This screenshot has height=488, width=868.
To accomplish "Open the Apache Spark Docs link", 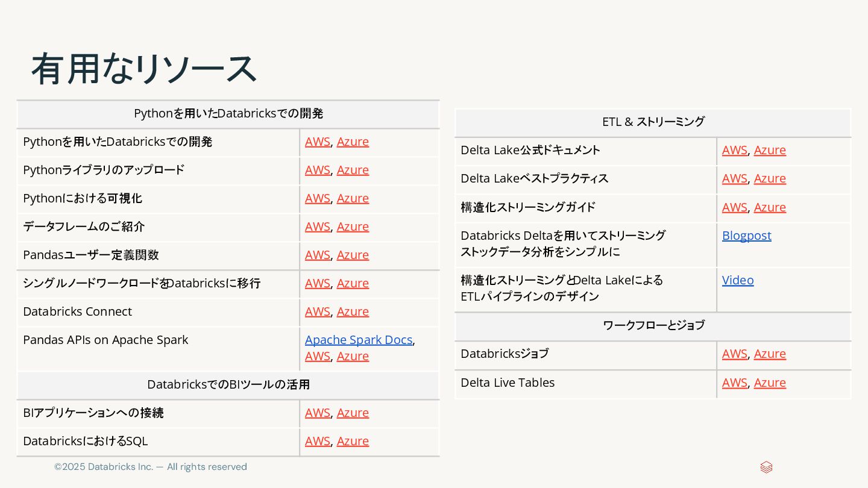I will [x=359, y=340].
